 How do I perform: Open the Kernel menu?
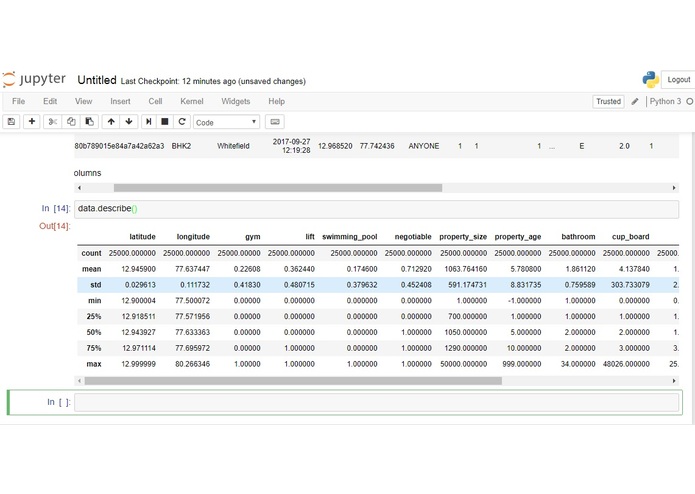coord(191,101)
